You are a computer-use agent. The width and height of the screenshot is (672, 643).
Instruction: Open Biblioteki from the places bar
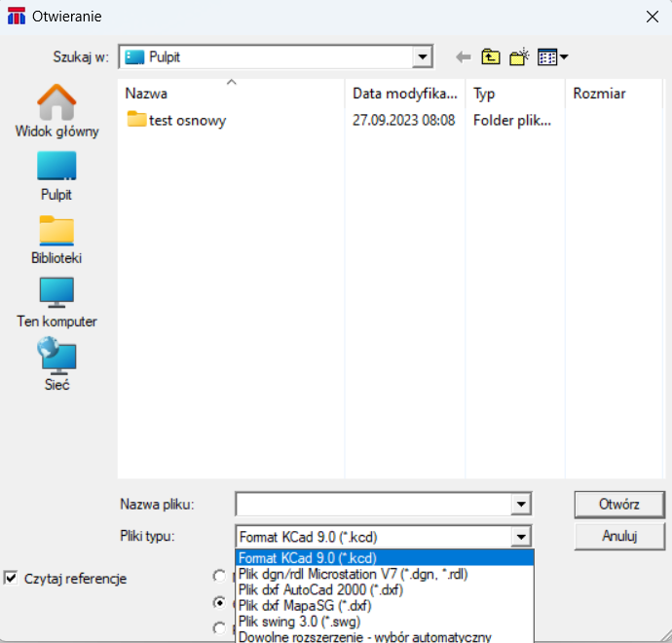pyautogui.click(x=56, y=240)
